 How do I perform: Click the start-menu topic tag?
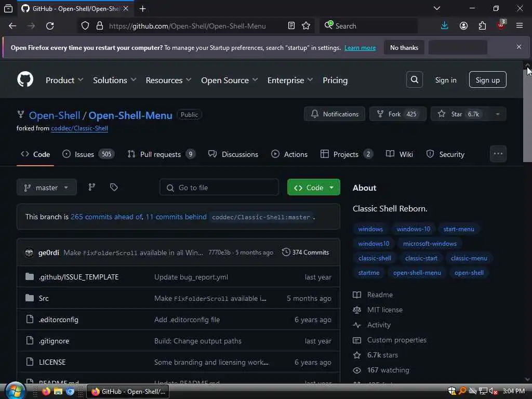click(x=459, y=229)
